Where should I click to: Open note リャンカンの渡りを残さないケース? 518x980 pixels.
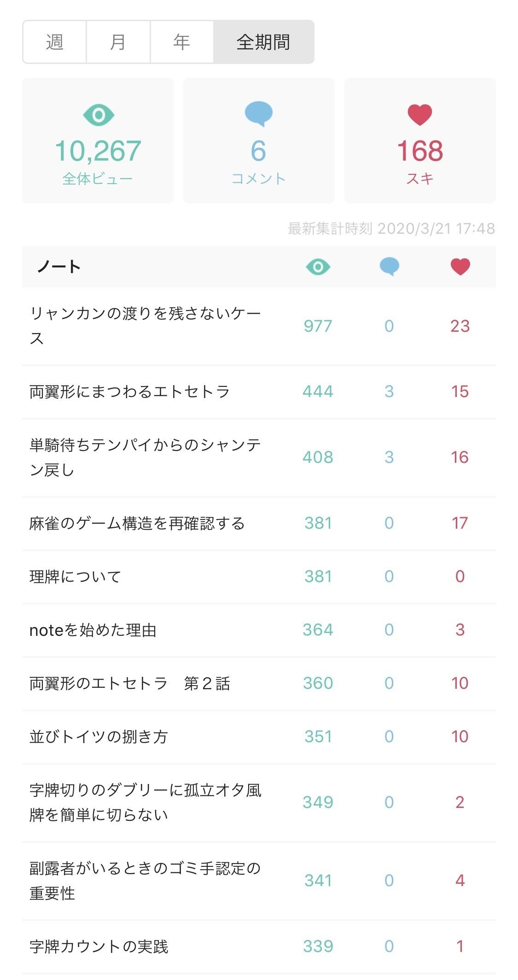click(x=145, y=326)
